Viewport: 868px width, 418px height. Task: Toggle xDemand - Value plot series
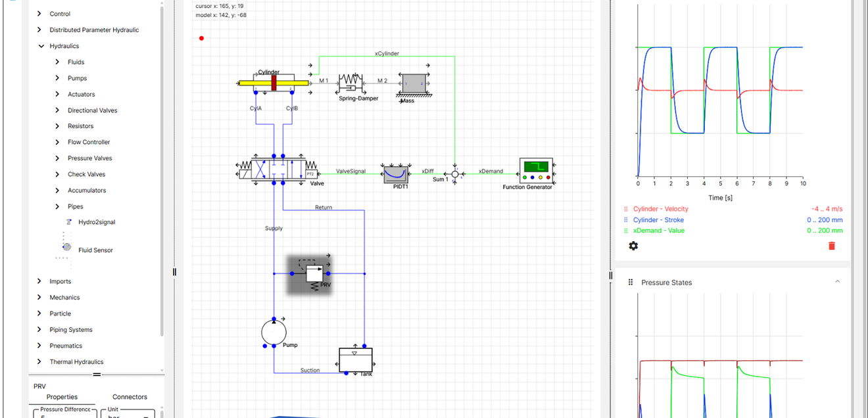pyautogui.click(x=655, y=231)
